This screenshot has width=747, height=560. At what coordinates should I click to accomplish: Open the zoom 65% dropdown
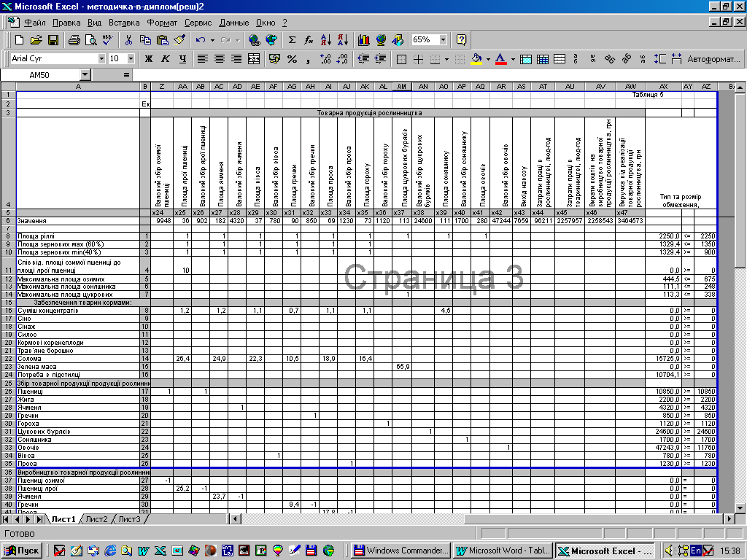tap(443, 40)
